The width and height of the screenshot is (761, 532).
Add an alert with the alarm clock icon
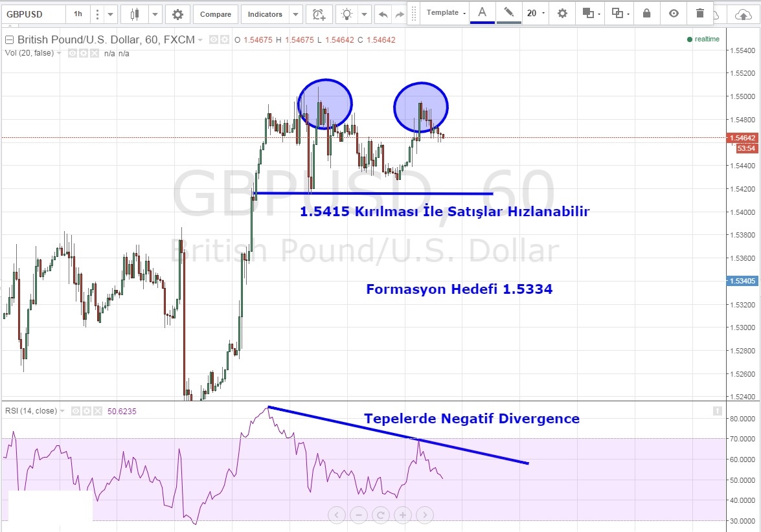pos(319,14)
